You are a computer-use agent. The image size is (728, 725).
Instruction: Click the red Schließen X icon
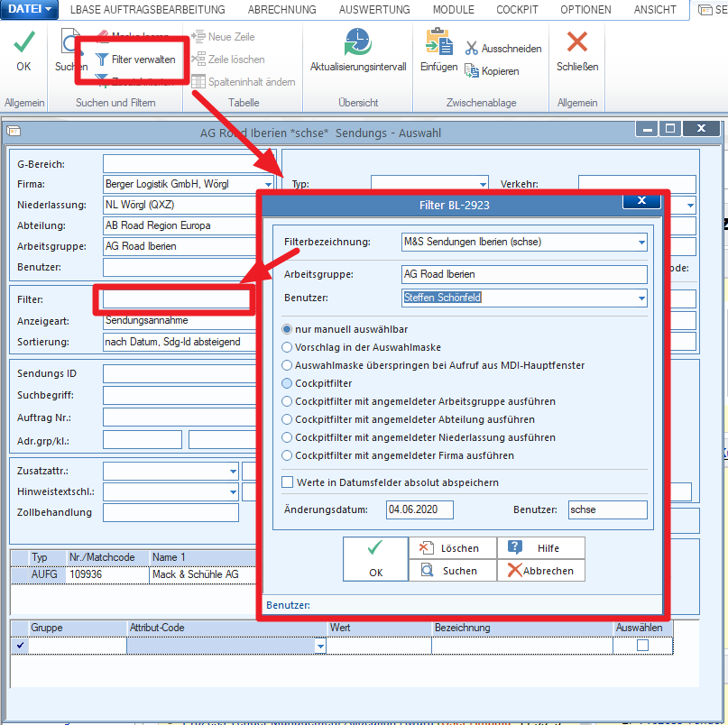tap(577, 41)
